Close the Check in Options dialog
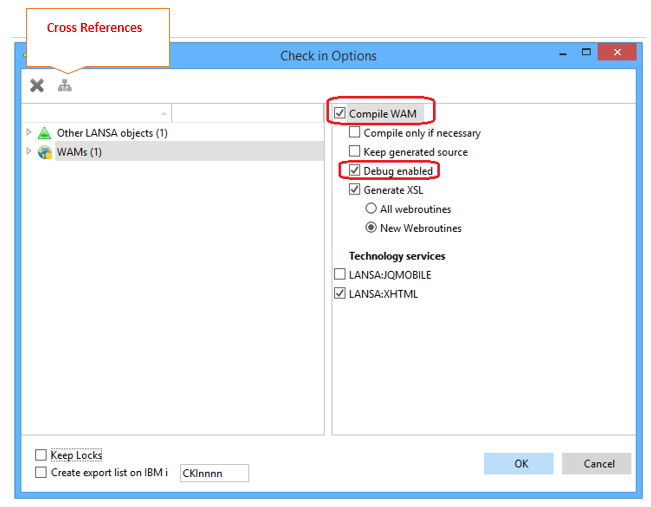 click(617, 52)
